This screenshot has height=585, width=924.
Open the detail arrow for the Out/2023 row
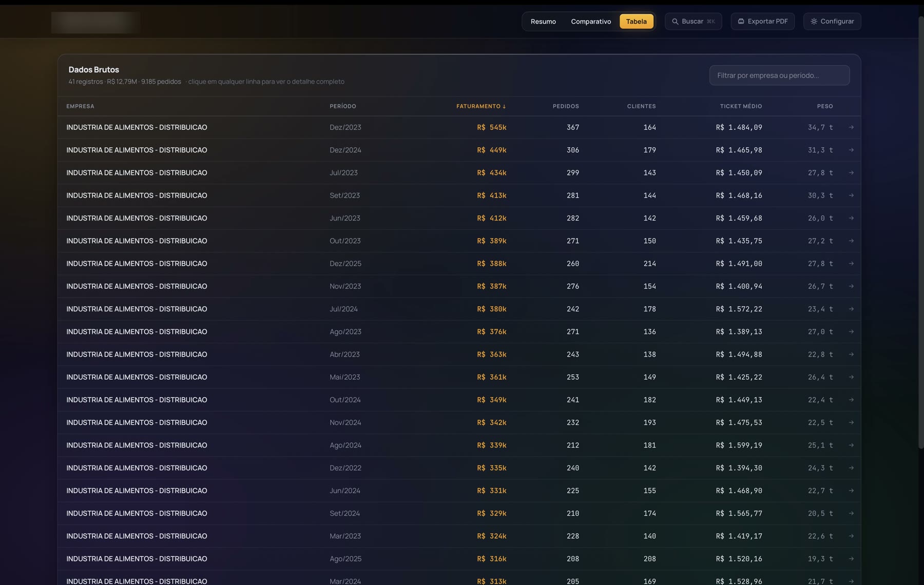pos(851,241)
